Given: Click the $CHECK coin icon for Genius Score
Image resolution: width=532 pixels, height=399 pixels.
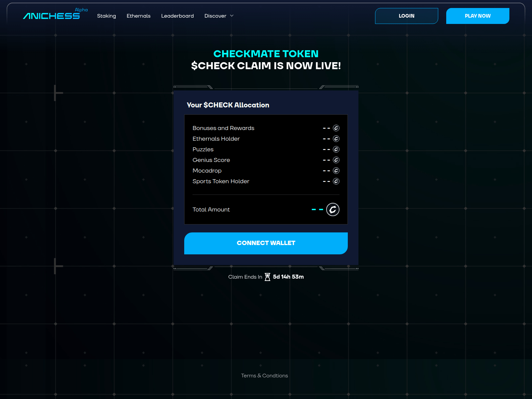Looking at the screenshot, I should click(336, 160).
